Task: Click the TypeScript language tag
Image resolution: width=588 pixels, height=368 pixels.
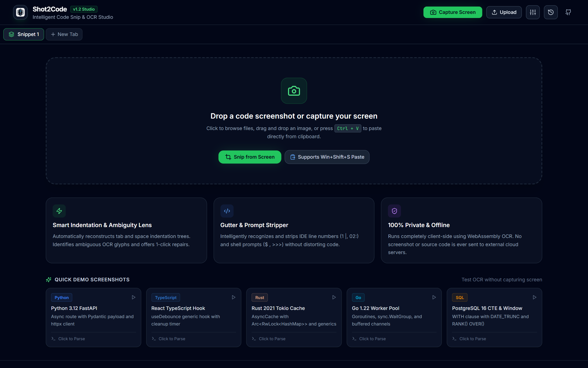Action: click(166, 298)
